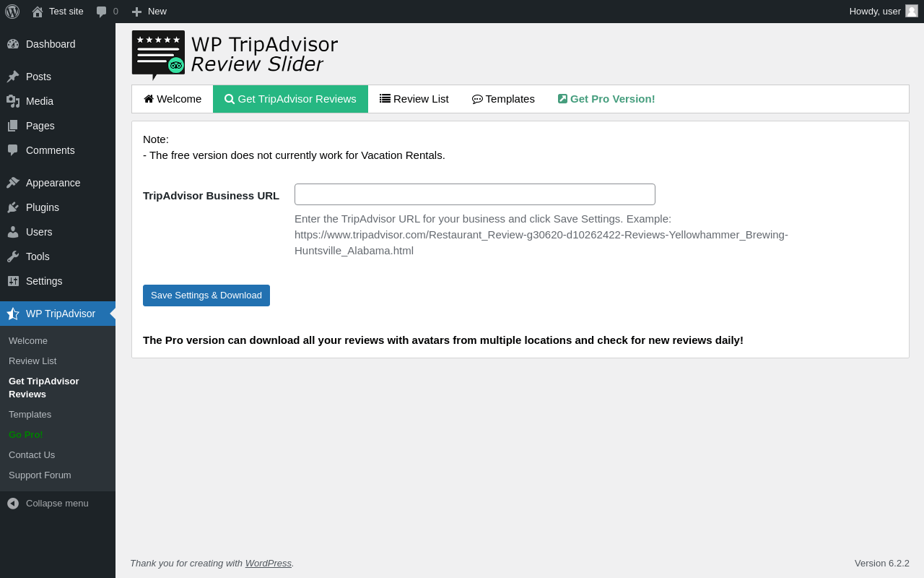Click the Posts pushpin icon
This screenshot has width=924, height=578.
pos(13,77)
